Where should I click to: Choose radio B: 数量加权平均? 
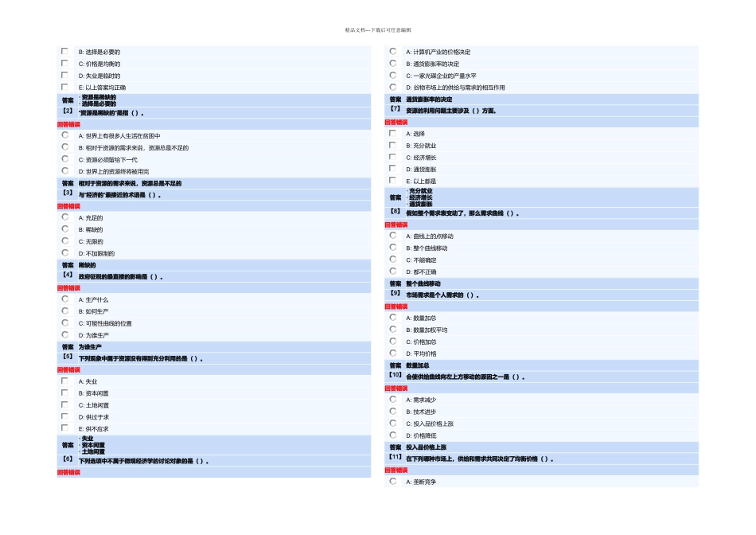tap(393, 330)
